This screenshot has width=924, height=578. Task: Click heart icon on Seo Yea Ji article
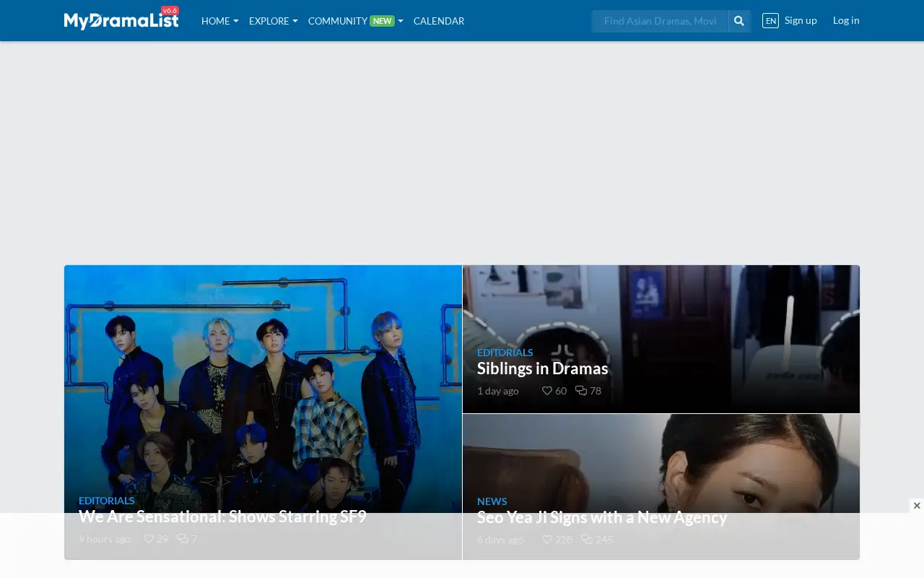pos(547,540)
